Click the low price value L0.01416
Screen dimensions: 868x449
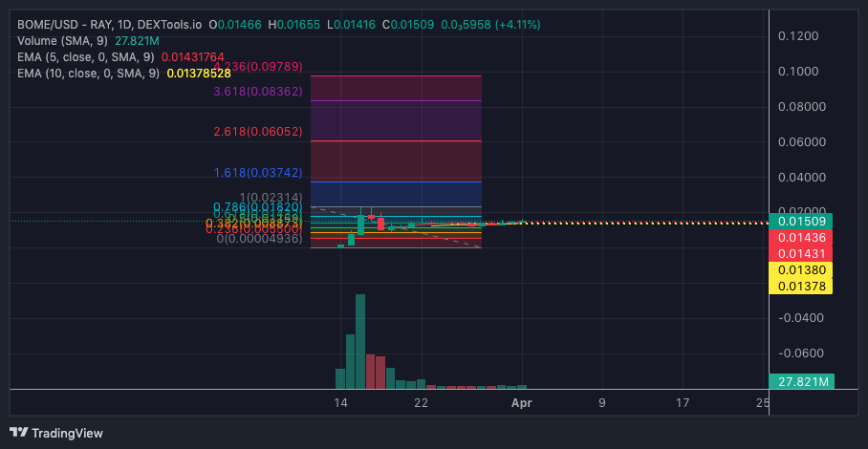click(x=351, y=25)
